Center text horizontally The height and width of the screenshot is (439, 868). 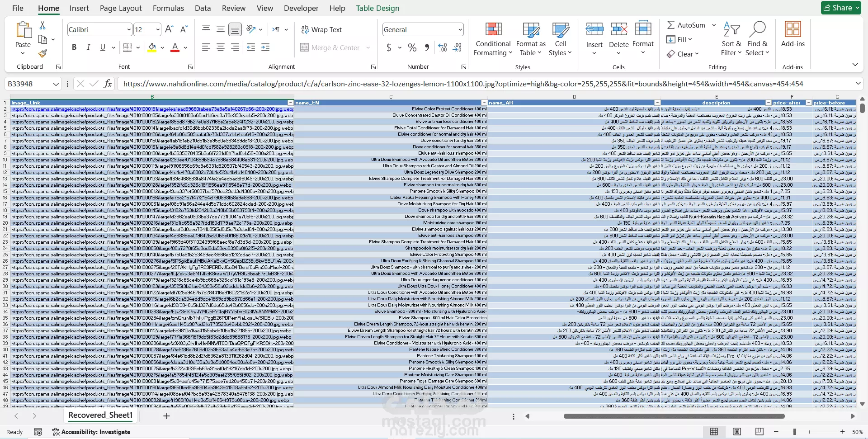(220, 47)
